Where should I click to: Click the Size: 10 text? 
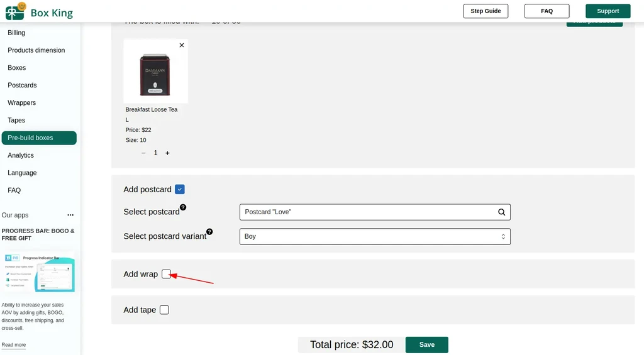136,140
